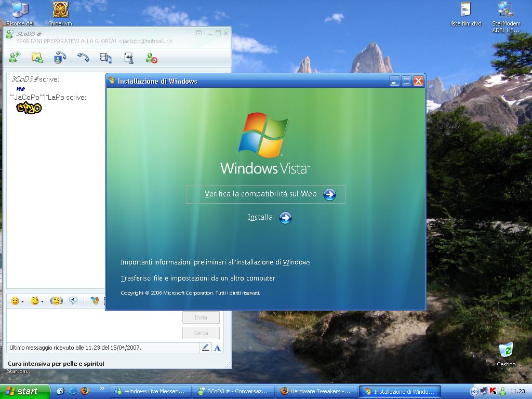Screen dimensions: 532x399
Task: Open Trasferisci file e impostazioni link
Action: pos(198,278)
